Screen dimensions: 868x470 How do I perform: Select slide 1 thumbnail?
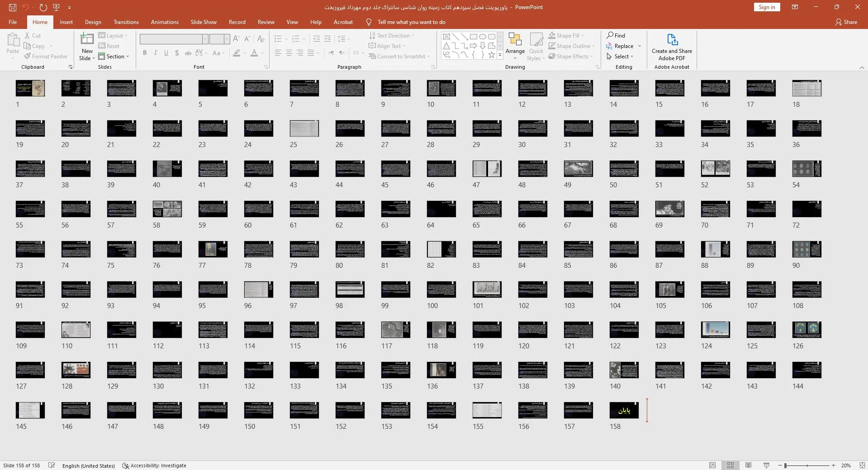(x=30, y=88)
